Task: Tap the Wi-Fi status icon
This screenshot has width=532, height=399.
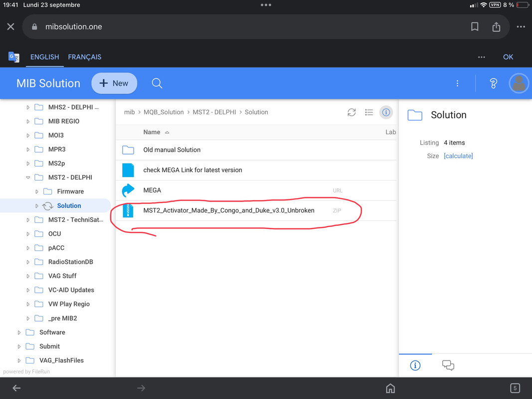Action: tap(484, 5)
